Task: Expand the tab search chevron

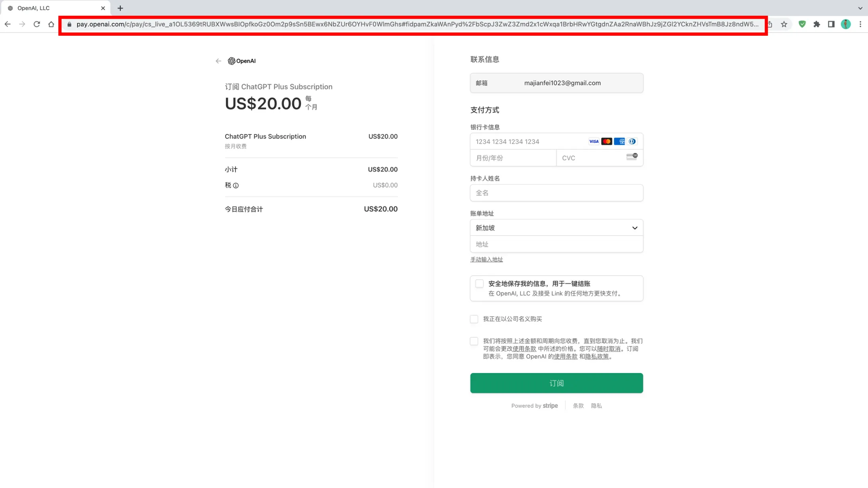Action: tap(860, 8)
